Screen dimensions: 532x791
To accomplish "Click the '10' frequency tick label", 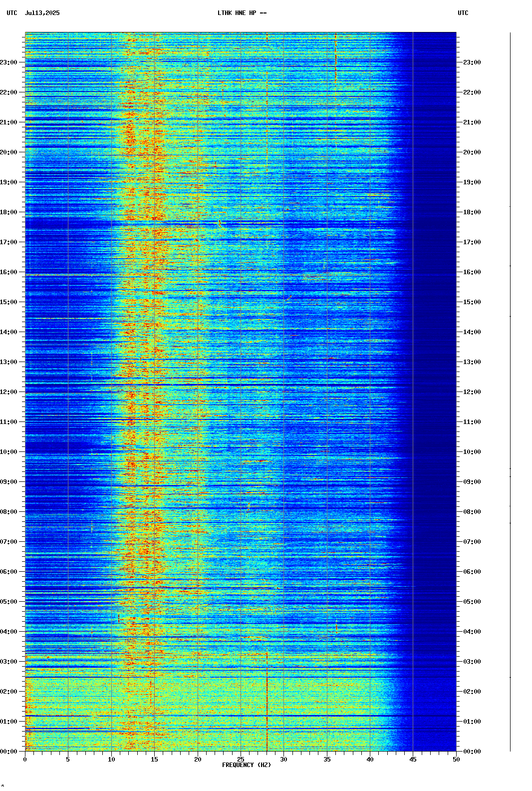I will [111, 760].
